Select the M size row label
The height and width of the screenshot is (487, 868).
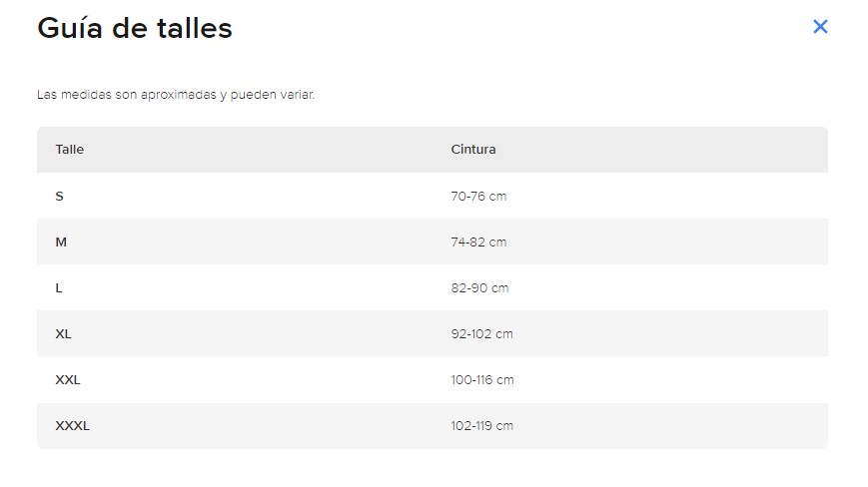click(61, 243)
